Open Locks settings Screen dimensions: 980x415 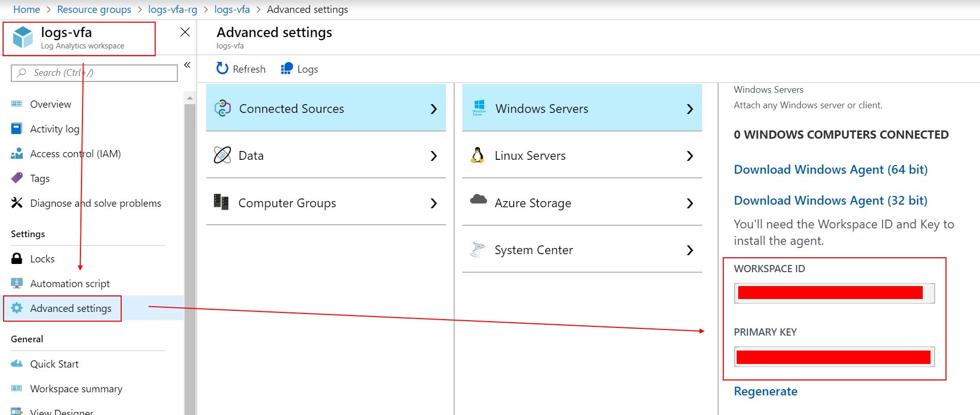42,259
